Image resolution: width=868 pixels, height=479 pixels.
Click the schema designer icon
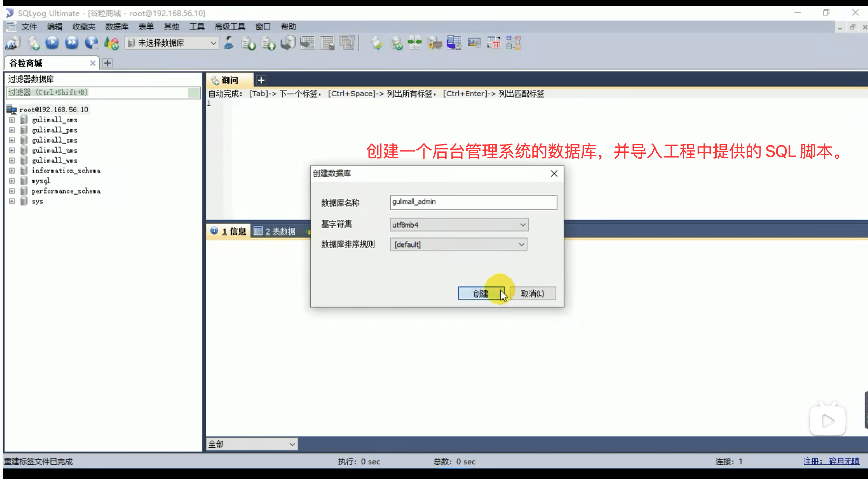(513, 43)
